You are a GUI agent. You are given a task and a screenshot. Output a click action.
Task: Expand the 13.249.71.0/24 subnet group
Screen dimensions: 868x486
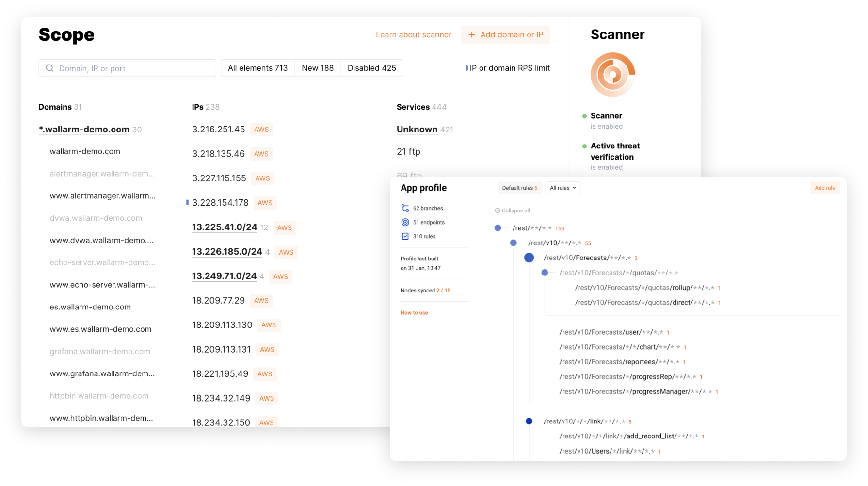[224, 276]
